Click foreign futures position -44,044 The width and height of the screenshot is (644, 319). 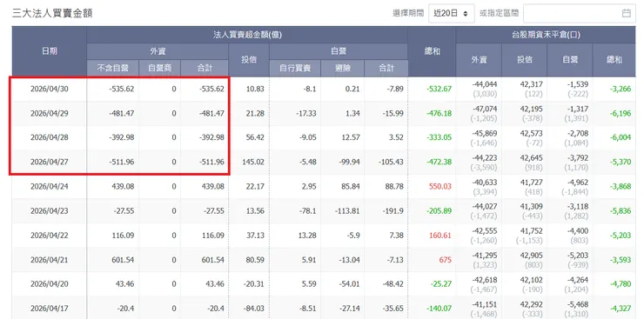tap(485, 84)
